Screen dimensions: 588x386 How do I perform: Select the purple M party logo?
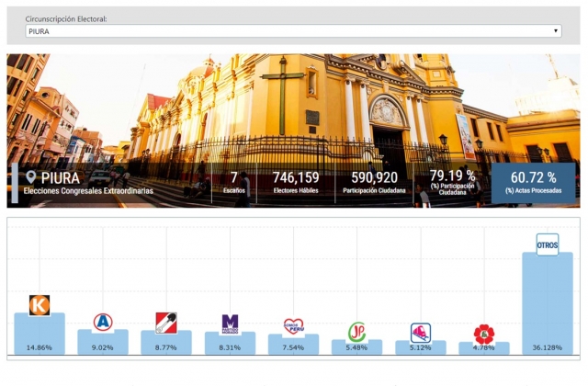(230, 324)
